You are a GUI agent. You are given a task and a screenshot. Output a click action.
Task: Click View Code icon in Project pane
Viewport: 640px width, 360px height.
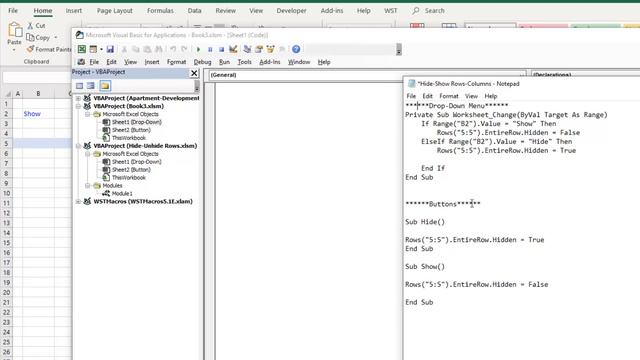(79, 86)
